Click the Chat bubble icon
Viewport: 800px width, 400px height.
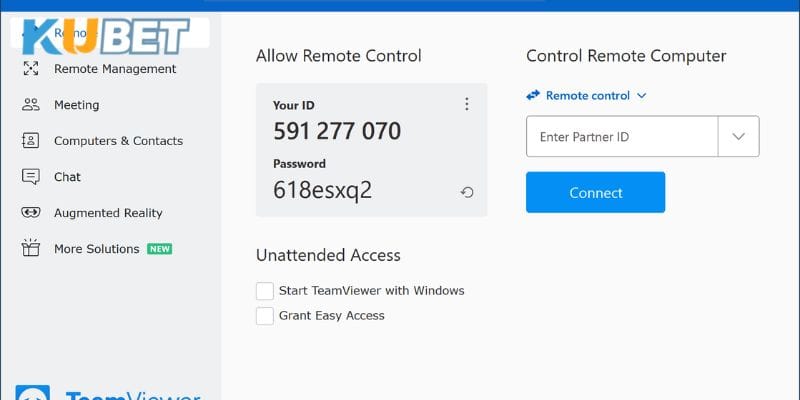[x=31, y=177]
